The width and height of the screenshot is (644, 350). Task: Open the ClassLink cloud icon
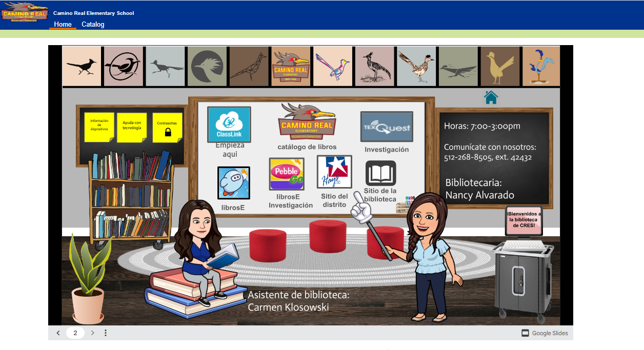[x=229, y=125]
